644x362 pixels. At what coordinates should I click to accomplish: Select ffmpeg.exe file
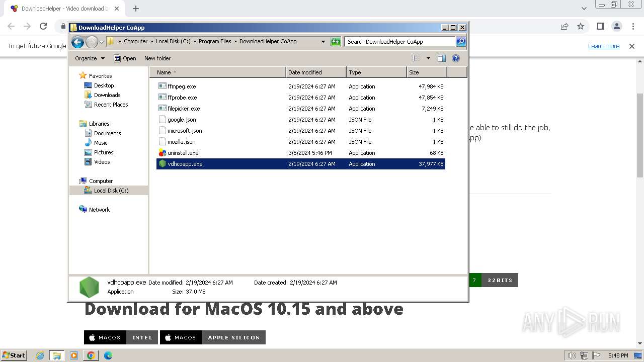[x=301, y=86]
